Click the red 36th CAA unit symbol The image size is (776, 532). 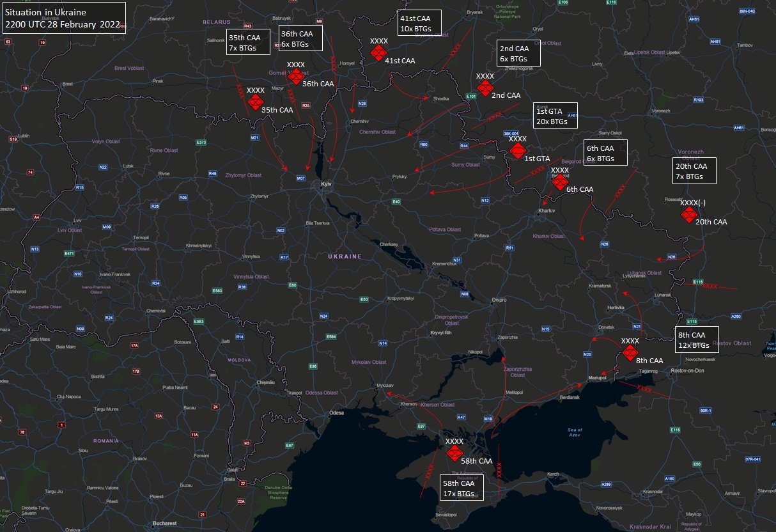pyautogui.click(x=295, y=77)
